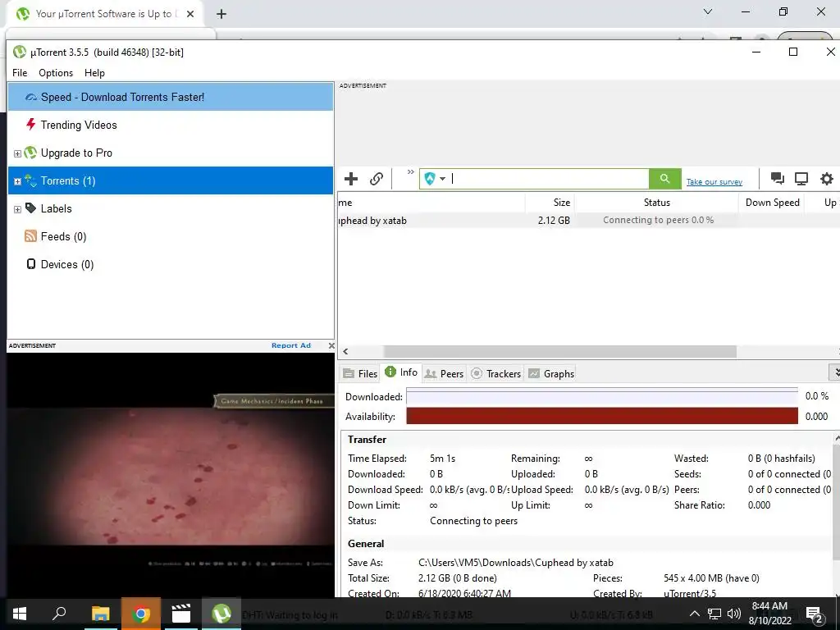Click the volume speaker icon in tray
Image resolution: width=840 pixels, height=630 pixels.
(734, 614)
